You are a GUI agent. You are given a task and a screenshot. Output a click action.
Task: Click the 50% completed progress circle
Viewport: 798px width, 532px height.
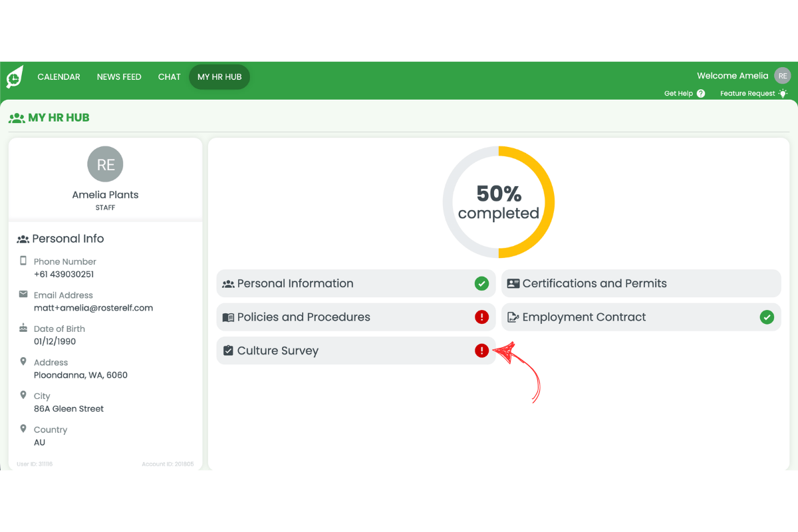click(x=498, y=201)
